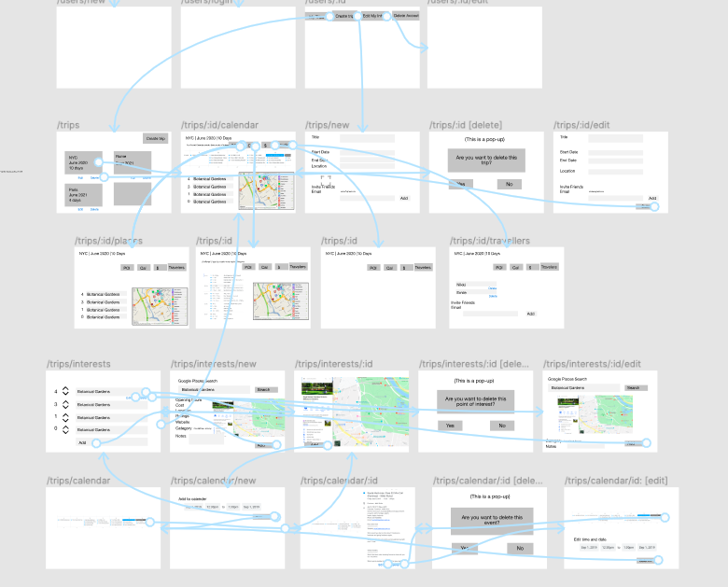This screenshot has width=728, height=587.
Task: Select the /trips/interests/new frame label
Action: click(x=214, y=364)
